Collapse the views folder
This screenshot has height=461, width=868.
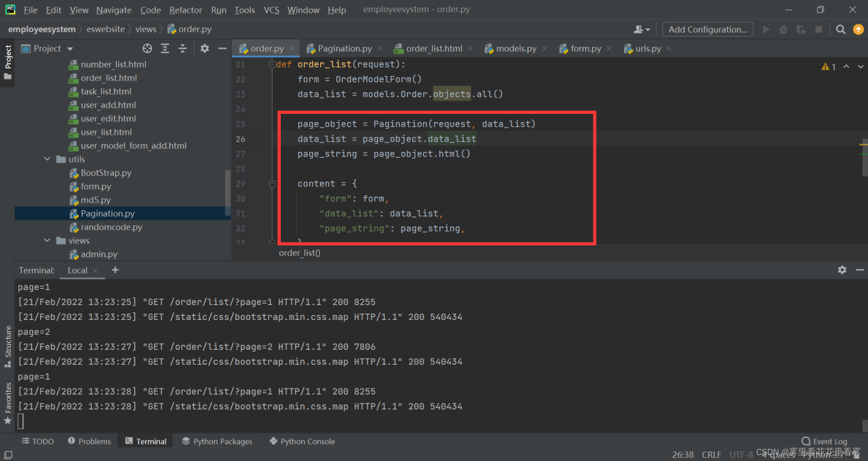point(47,241)
